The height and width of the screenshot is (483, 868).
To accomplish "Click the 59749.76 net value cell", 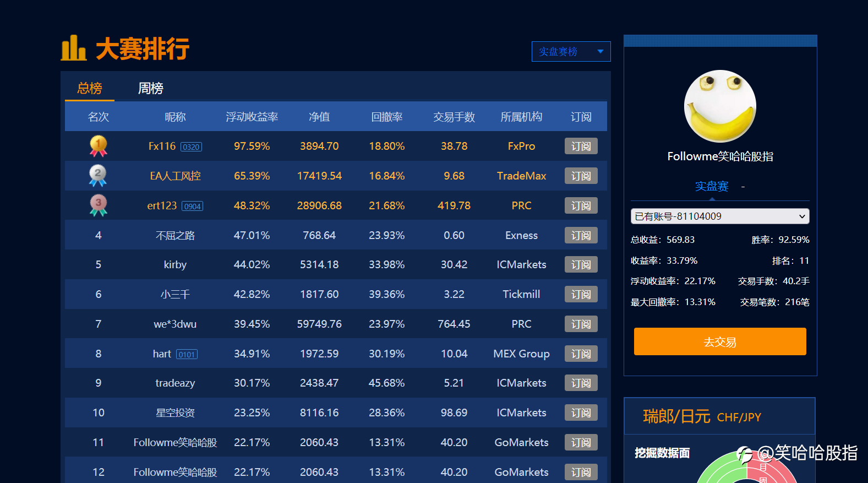I will pos(319,324).
